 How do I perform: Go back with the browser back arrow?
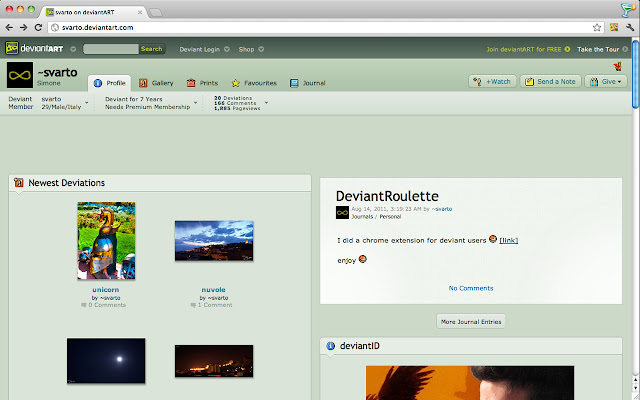pos(9,27)
